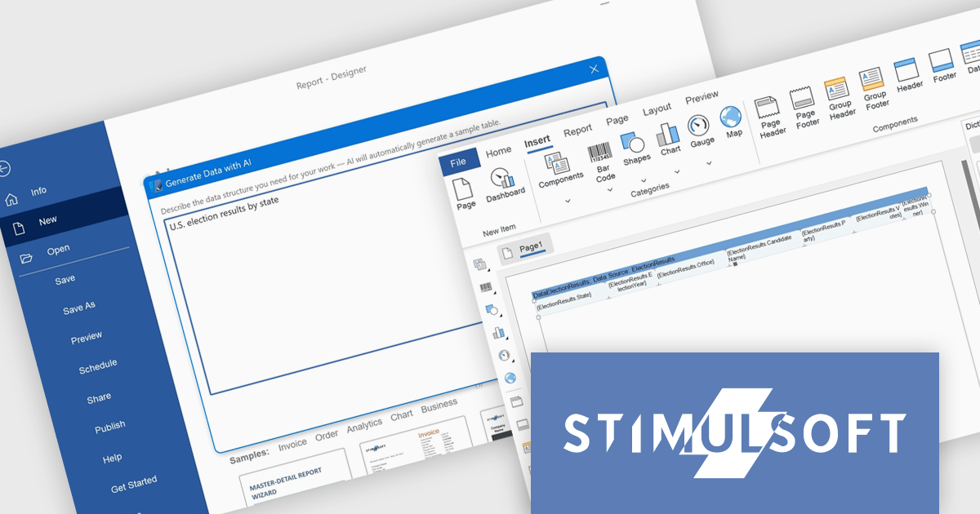Open the File tab
The width and height of the screenshot is (980, 514).
click(x=458, y=162)
